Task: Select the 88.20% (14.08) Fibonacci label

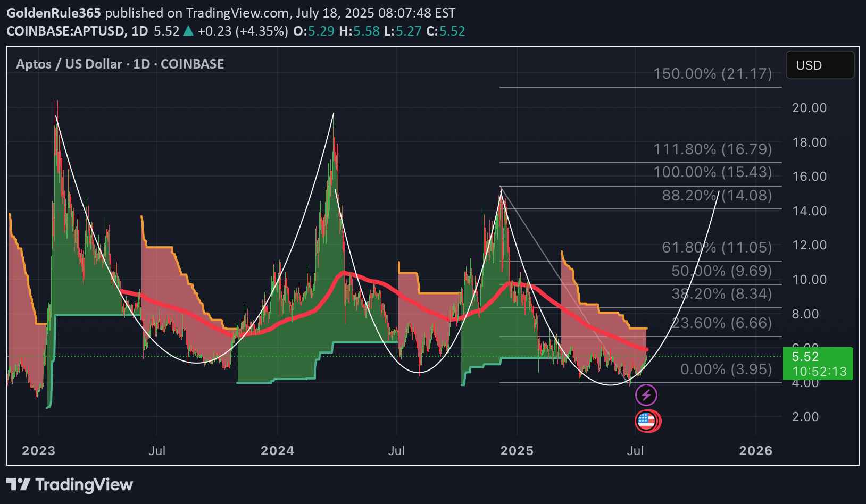Action: coord(717,195)
